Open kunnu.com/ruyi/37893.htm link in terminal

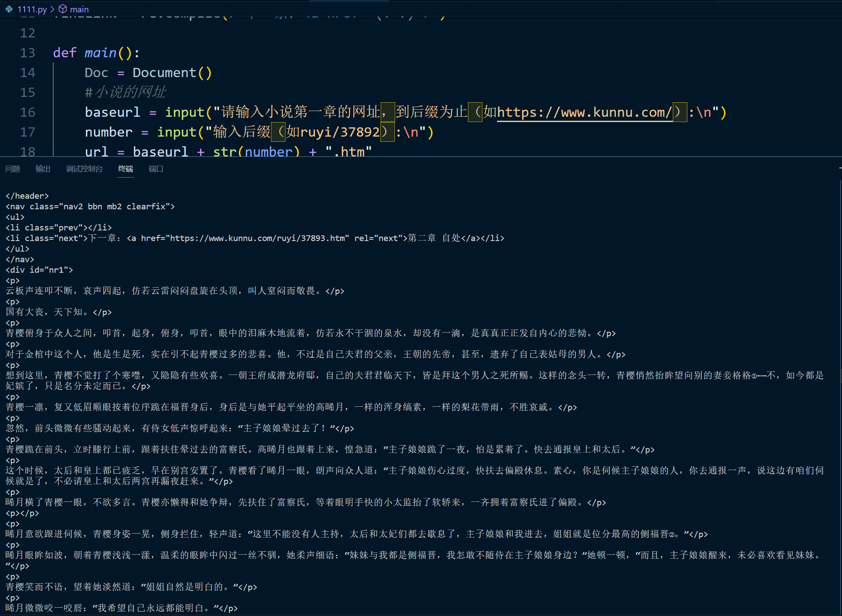point(260,238)
